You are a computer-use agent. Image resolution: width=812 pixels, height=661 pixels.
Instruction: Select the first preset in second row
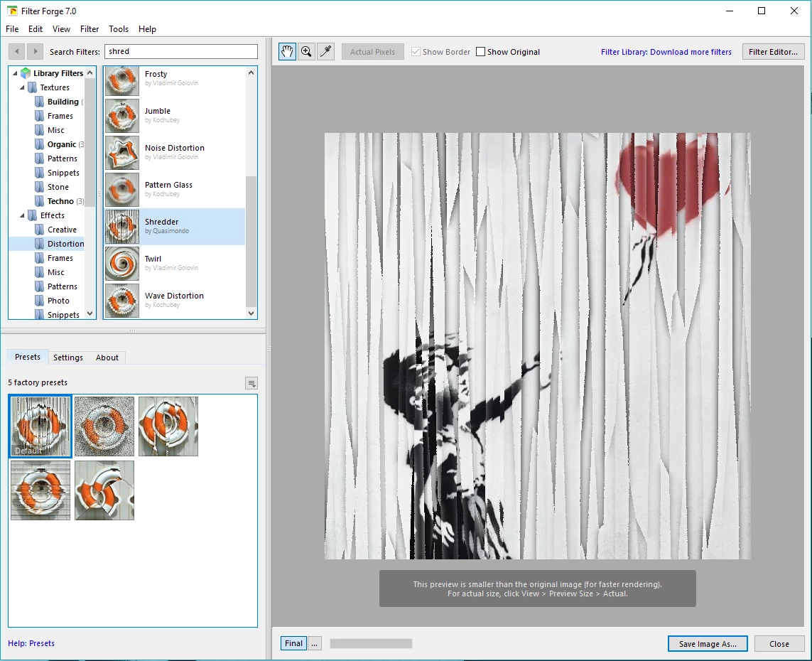point(40,490)
